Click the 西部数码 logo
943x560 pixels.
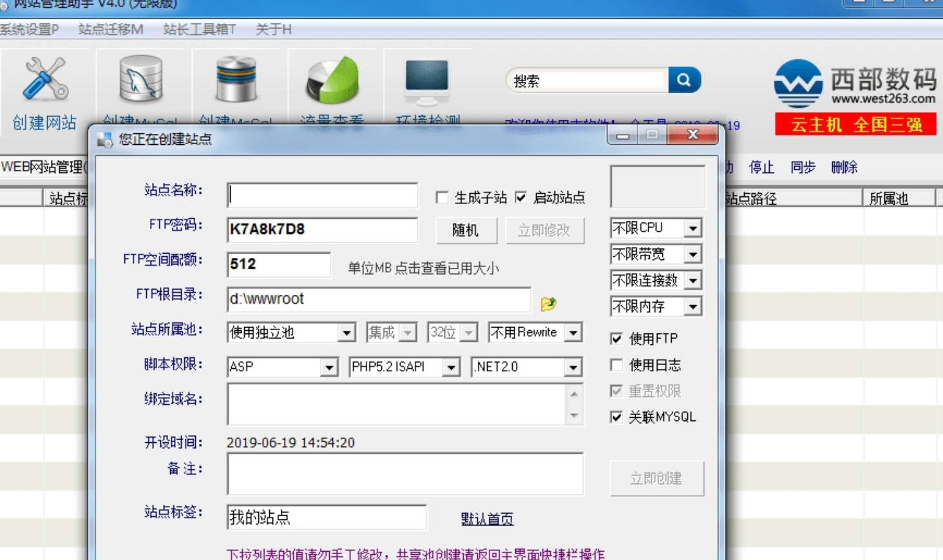coord(855,83)
